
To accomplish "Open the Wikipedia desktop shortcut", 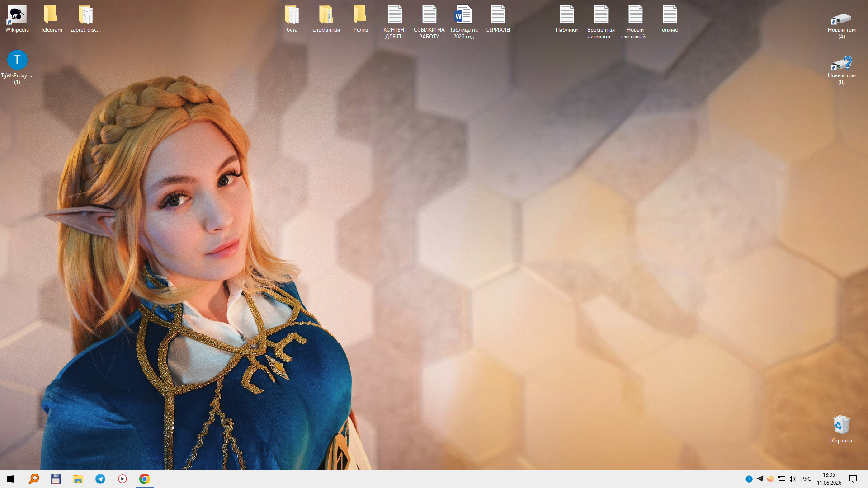I will coord(17,19).
